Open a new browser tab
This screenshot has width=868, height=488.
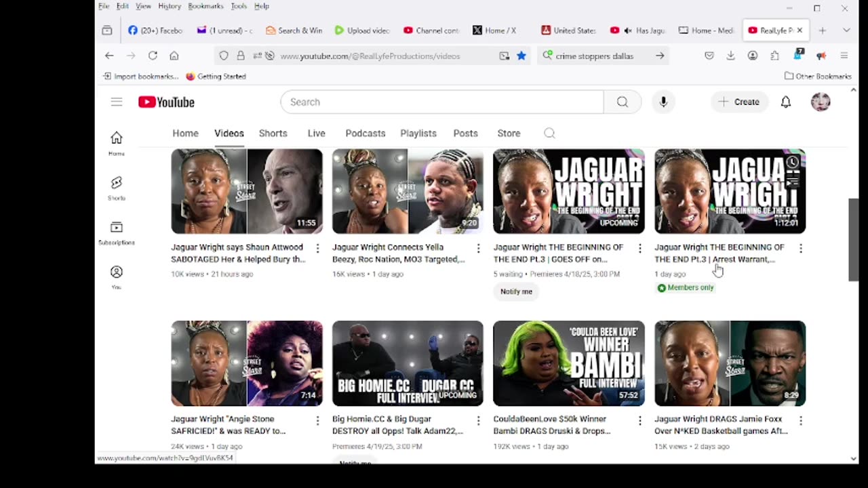[822, 30]
